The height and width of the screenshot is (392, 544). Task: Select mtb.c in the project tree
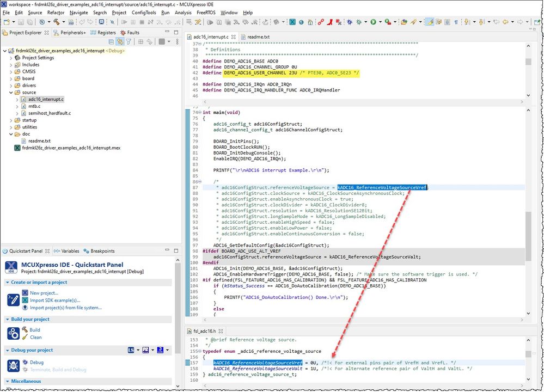coord(34,107)
